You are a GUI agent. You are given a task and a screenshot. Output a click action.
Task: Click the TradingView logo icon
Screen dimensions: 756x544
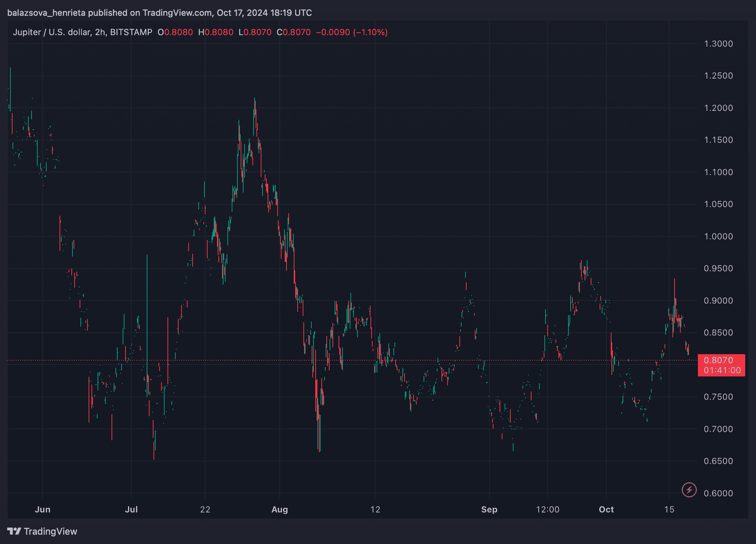[x=14, y=531]
